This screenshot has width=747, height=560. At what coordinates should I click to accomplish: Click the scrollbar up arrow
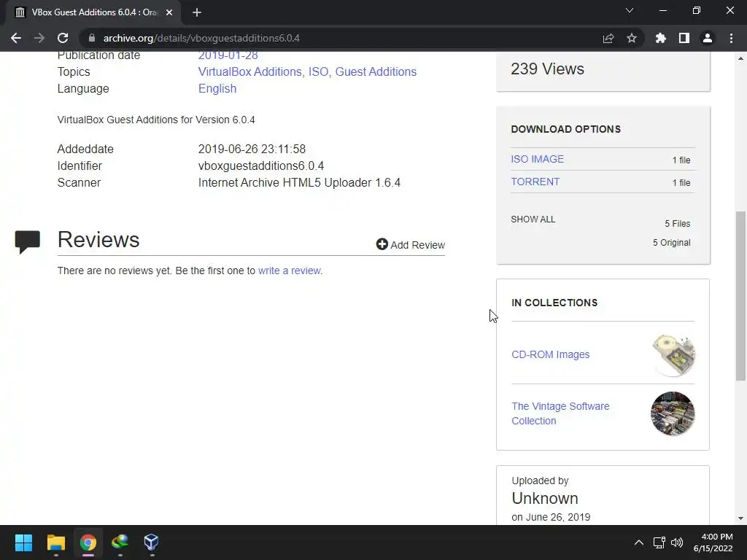(740, 58)
